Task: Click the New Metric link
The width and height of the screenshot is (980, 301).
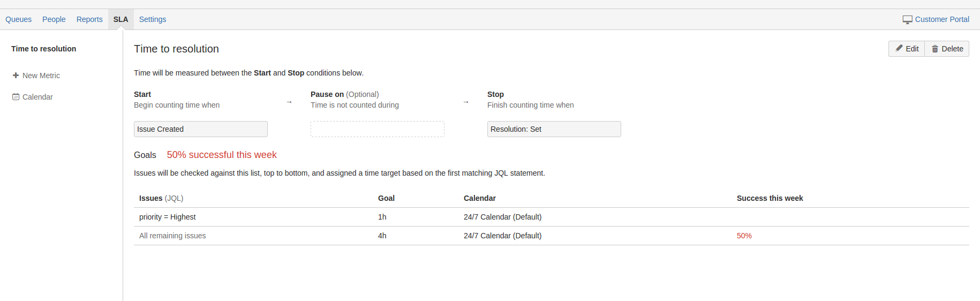Action: 41,76
